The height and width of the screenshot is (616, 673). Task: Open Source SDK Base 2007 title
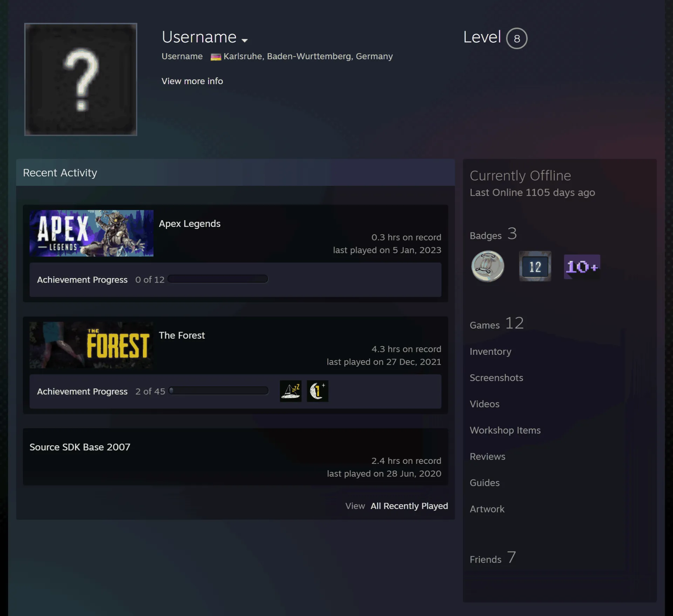[80, 447]
